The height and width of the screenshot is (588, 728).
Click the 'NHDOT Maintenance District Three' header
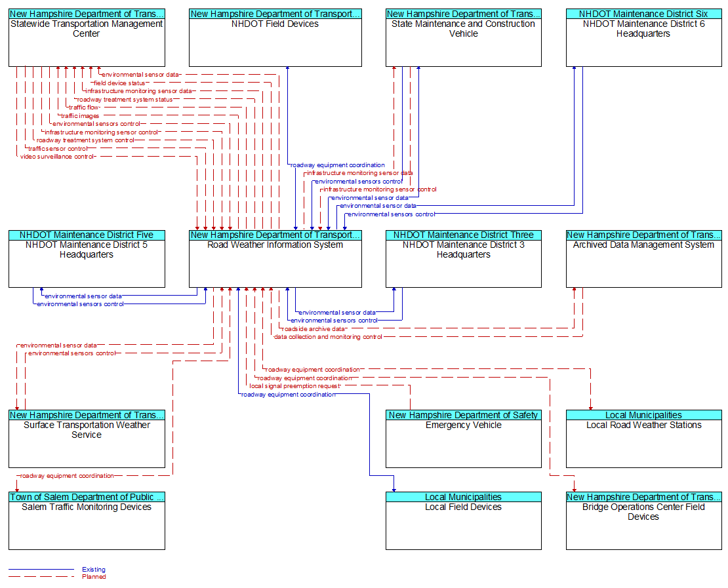coord(463,235)
